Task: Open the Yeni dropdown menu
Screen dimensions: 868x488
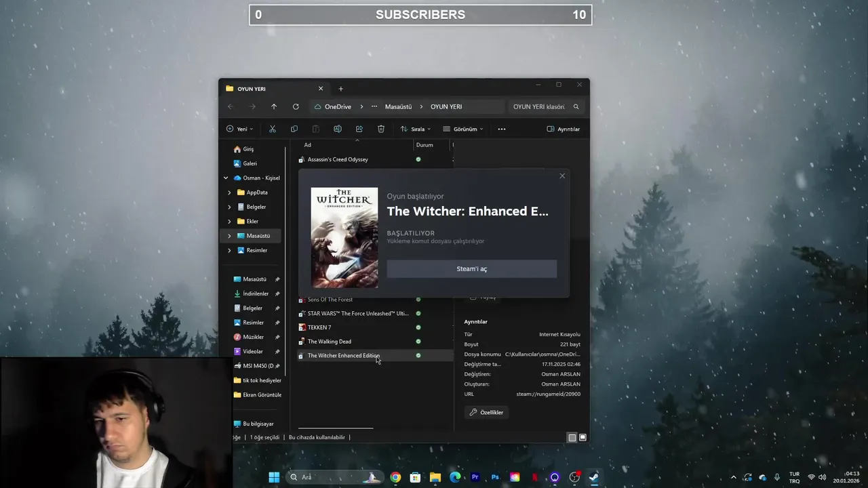Action: coord(239,129)
